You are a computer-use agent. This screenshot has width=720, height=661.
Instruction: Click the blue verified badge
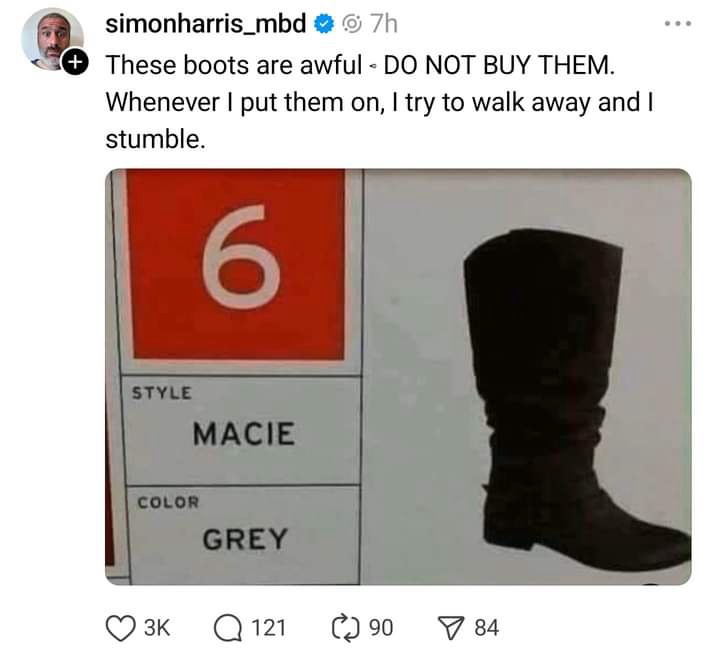click(x=324, y=24)
